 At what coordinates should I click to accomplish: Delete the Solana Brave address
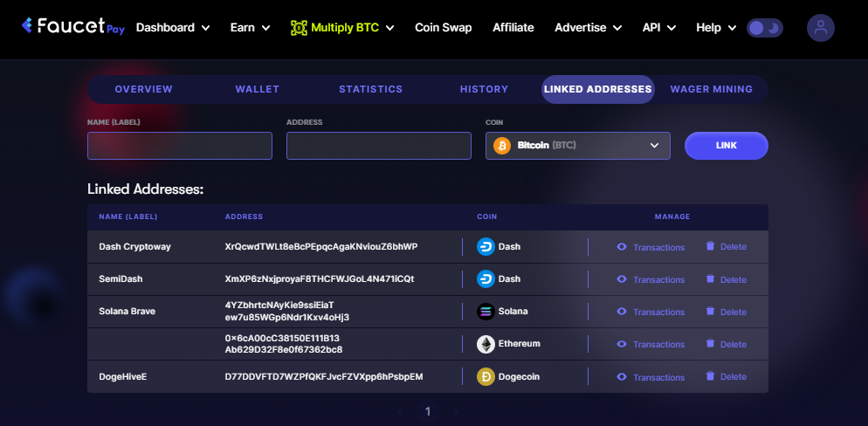click(727, 312)
